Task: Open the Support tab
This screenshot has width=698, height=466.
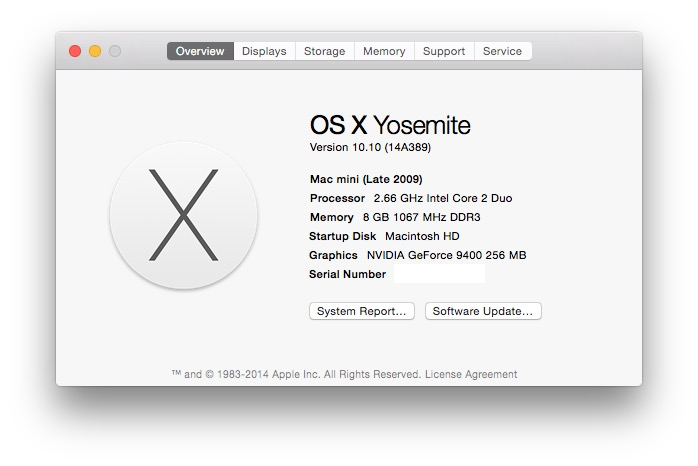Action: point(444,51)
